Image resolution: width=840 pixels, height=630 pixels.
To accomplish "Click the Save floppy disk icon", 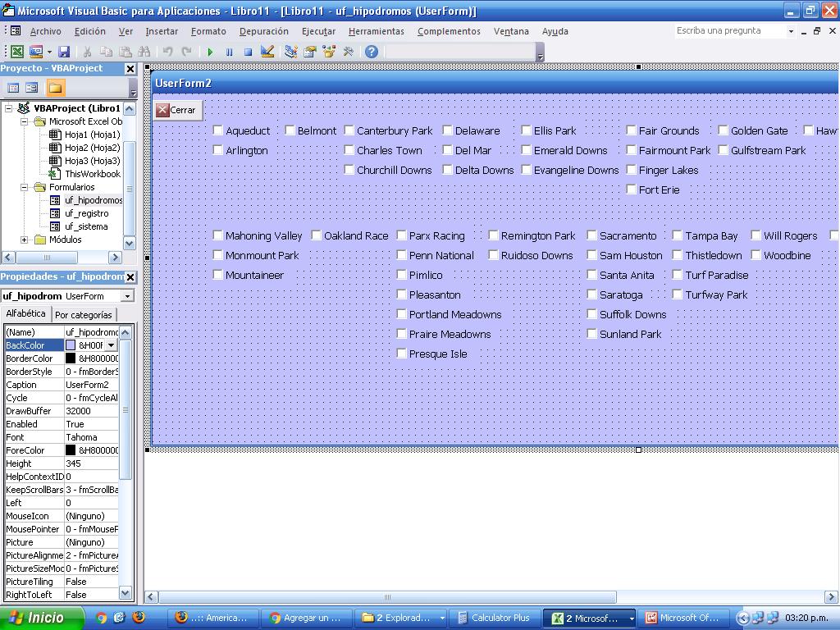I will pos(64,52).
